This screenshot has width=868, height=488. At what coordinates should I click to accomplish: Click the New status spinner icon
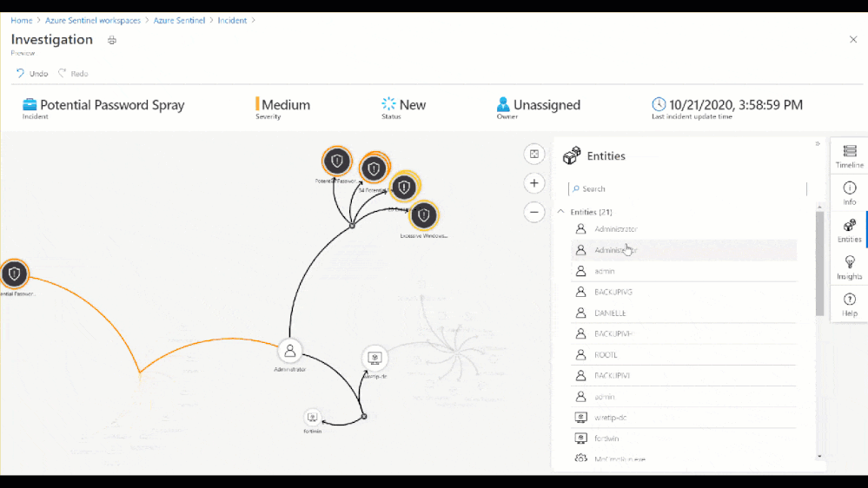(388, 103)
